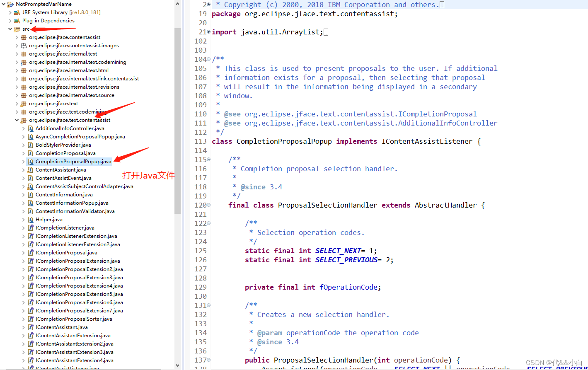Click the ContentAssistant.java file icon
588x370 pixels.
[x=30, y=170]
